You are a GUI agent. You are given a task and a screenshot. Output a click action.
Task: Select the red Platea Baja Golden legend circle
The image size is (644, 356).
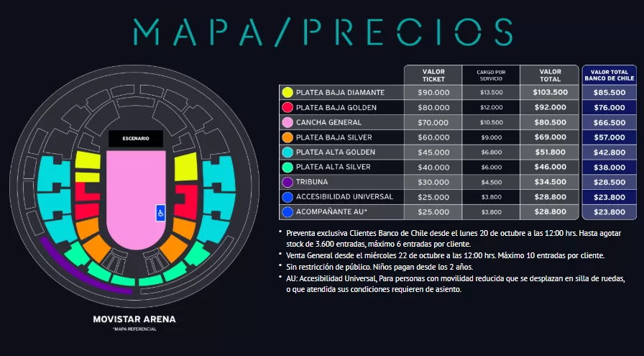tap(287, 108)
